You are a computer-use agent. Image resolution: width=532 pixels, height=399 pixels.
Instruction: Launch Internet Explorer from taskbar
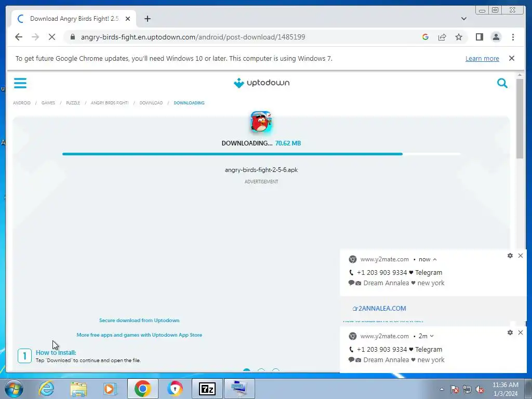(x=46, y=389)
